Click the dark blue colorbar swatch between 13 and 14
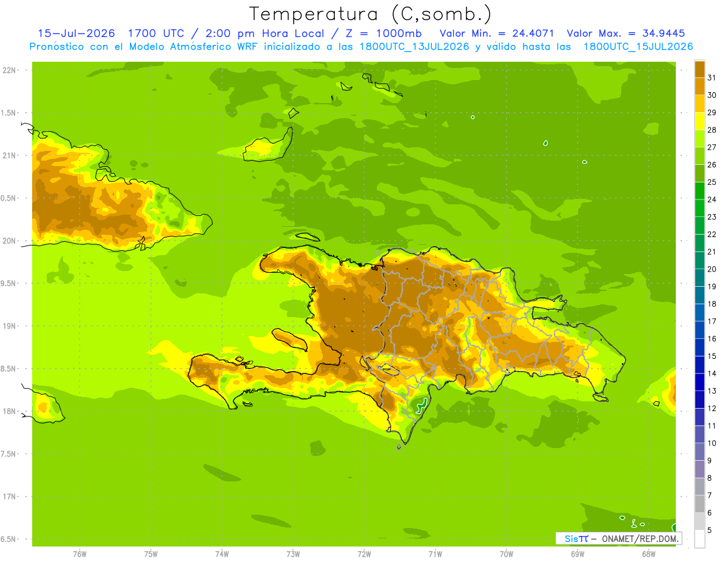The width and height of the screenshot is (728, 562). pos(699,383)
